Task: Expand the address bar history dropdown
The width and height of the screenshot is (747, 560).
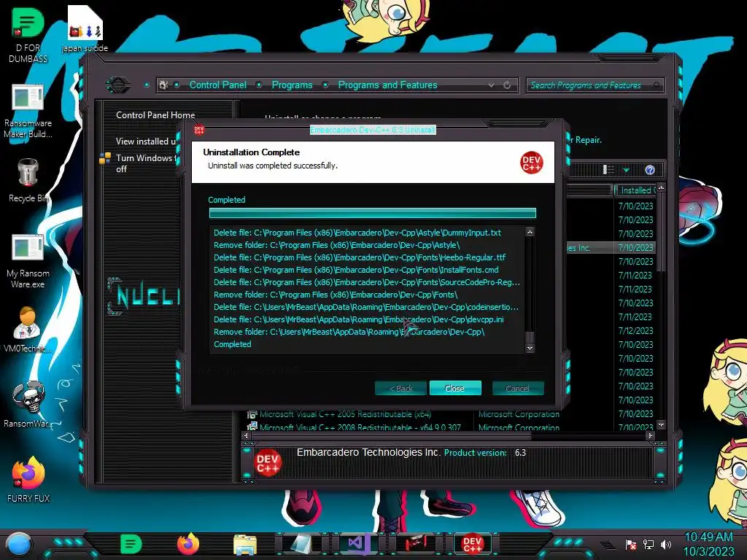Action: pyautogui.click(x=491, y=85)
